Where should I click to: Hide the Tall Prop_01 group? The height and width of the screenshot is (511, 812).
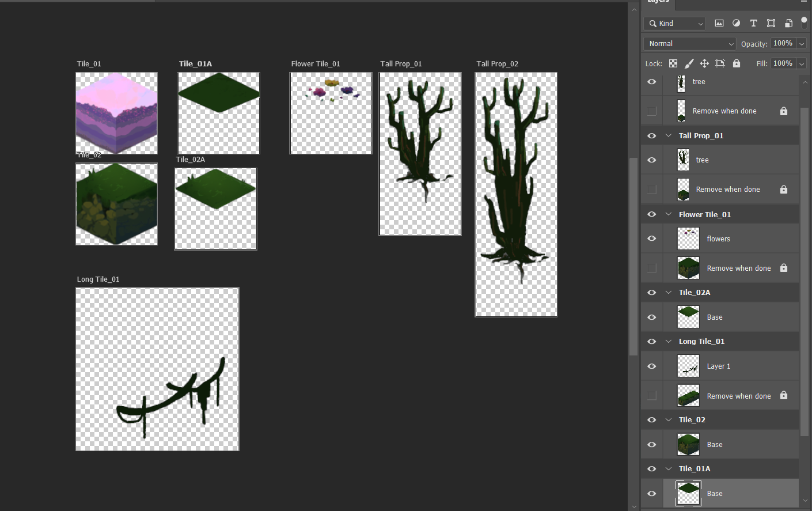652,136
